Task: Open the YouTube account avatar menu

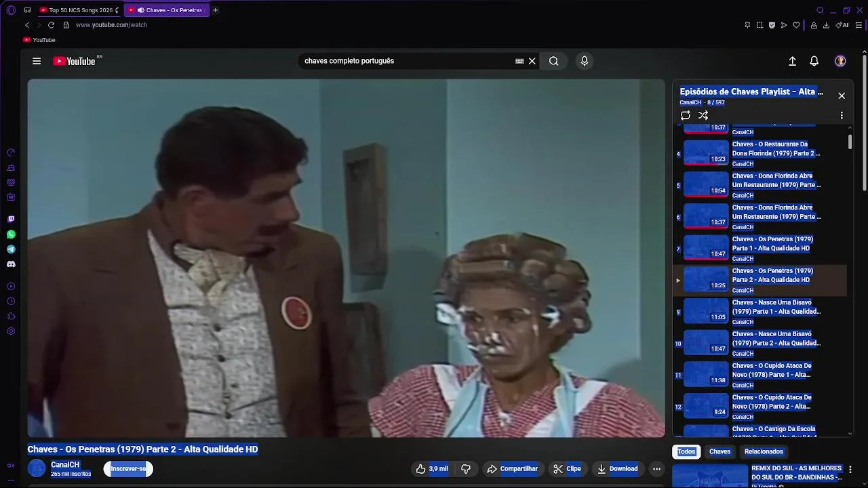Action: [x=840, y=61]
